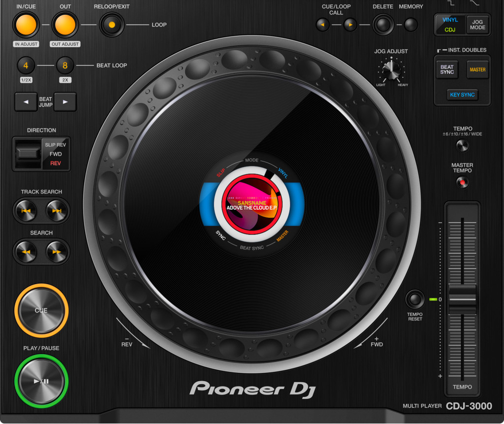The width and height of the screenshot is (504, 424).
Task: Click the tempo slider fader cap
Action: click(462, 299)
